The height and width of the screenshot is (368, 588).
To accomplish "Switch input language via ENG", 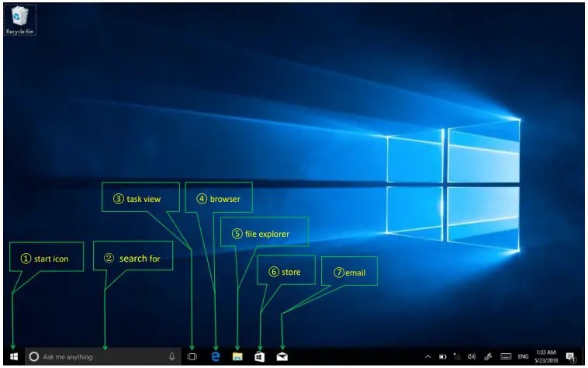I will pos(523,356).
